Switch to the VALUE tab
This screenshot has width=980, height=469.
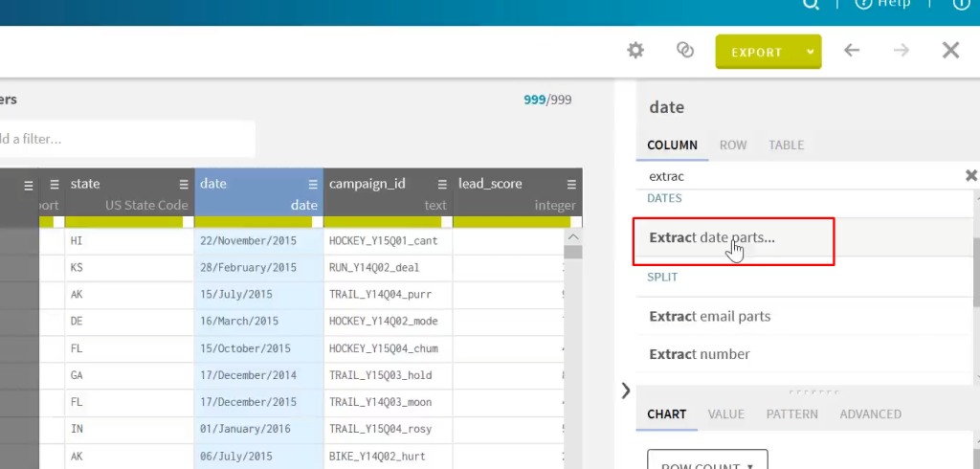click(725, 414)
